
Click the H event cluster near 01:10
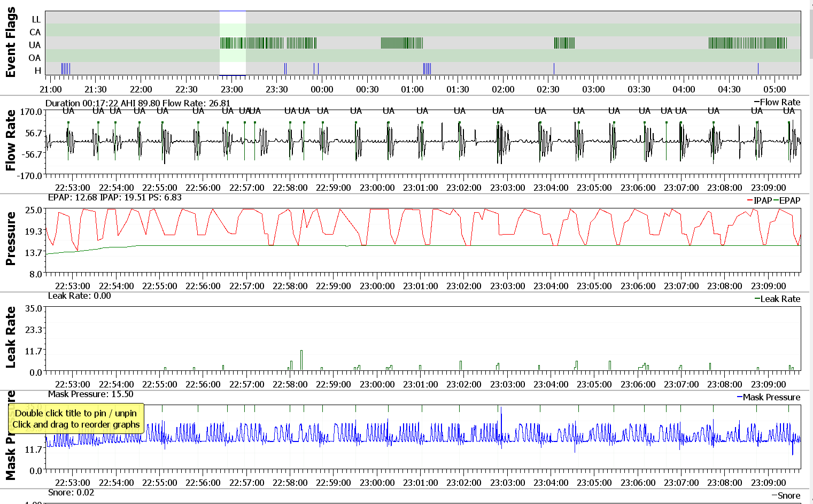[x=427, y=68]
